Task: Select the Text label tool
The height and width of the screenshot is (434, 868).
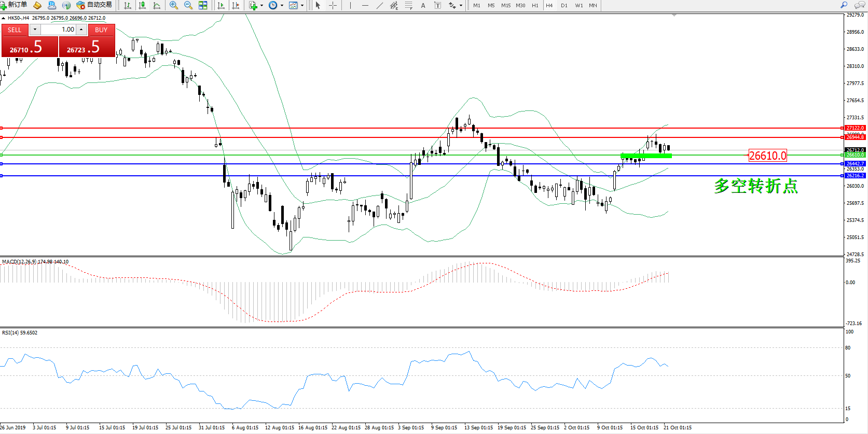Action: 437,5
